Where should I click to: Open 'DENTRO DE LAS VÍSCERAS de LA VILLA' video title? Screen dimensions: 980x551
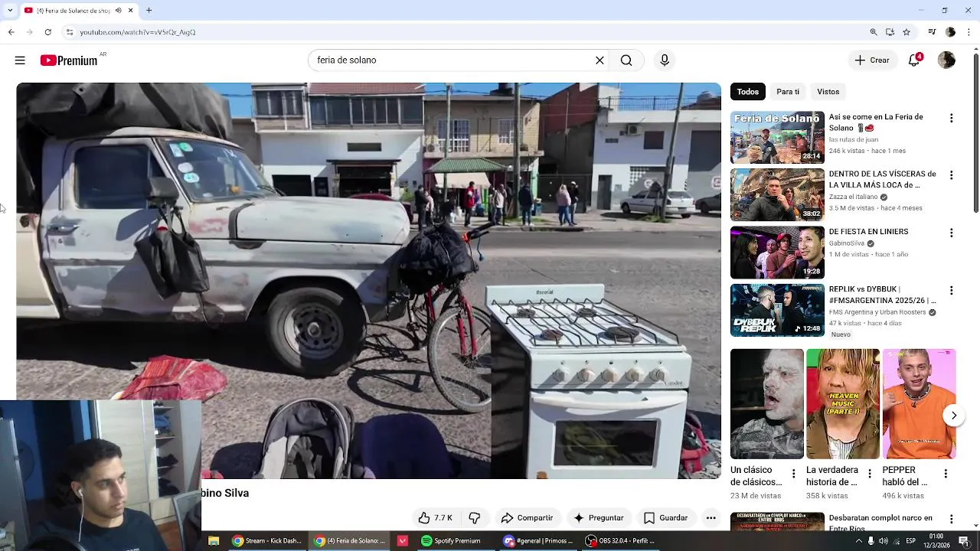click(x=882, y=179)
